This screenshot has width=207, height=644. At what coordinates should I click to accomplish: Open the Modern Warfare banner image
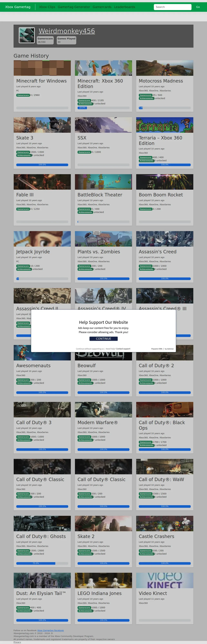(103, 410)
